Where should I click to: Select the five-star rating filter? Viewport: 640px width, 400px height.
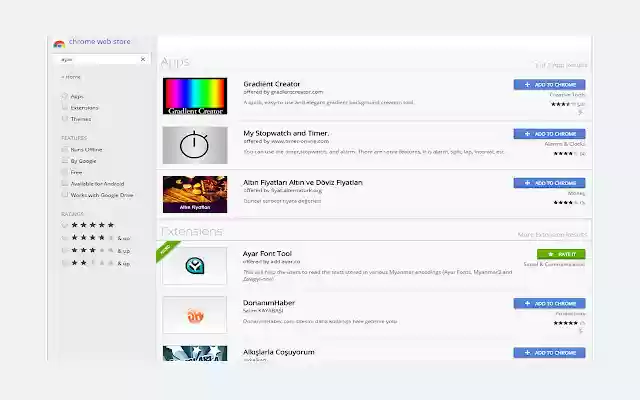click(64, 225)
